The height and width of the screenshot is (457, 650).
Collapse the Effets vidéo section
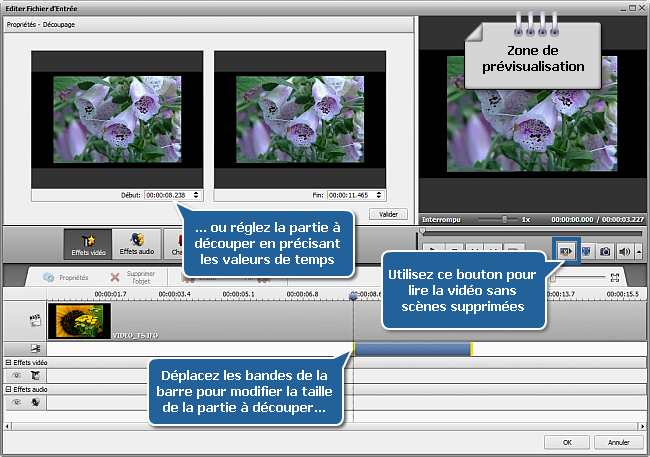coord(8,362)
